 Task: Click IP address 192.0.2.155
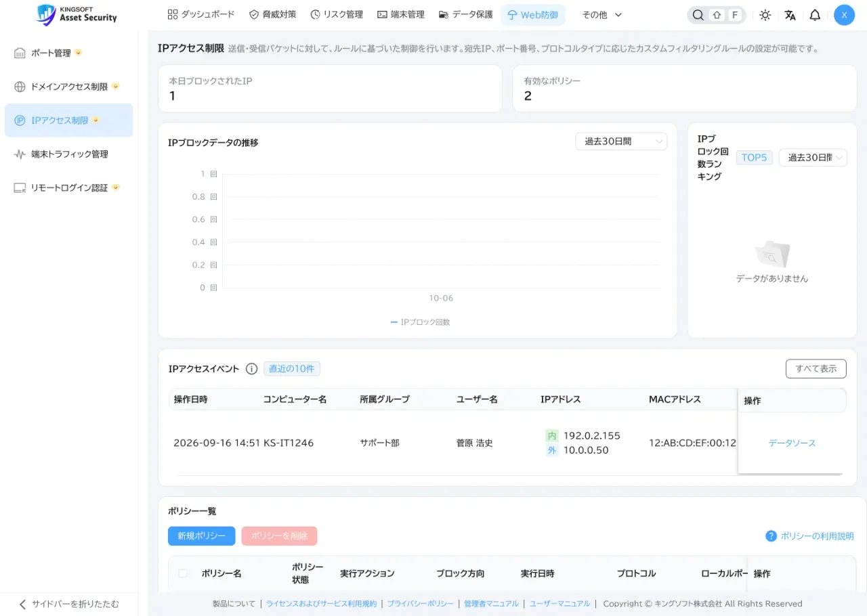tap(591, 436)
